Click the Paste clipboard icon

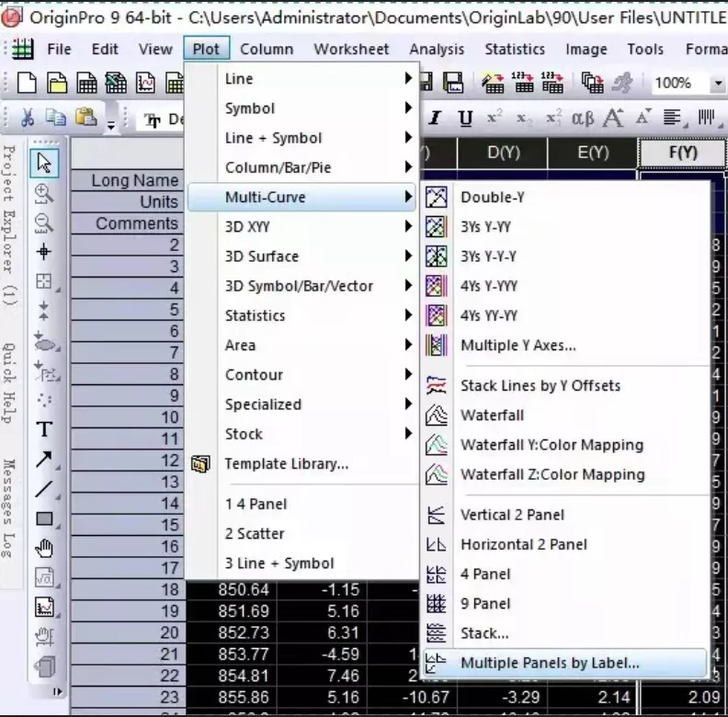click(85, 118)
